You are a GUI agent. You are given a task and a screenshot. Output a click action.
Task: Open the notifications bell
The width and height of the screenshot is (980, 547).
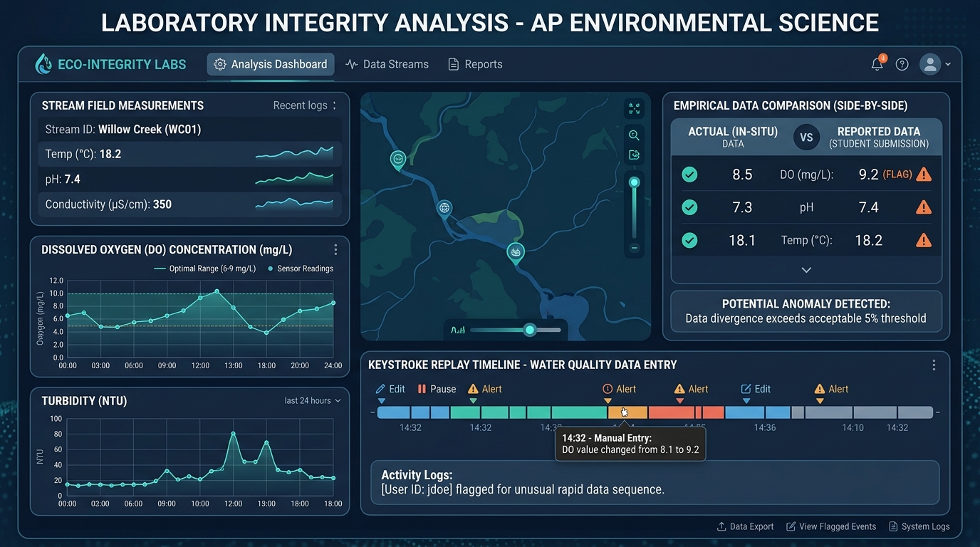point(877,64)
